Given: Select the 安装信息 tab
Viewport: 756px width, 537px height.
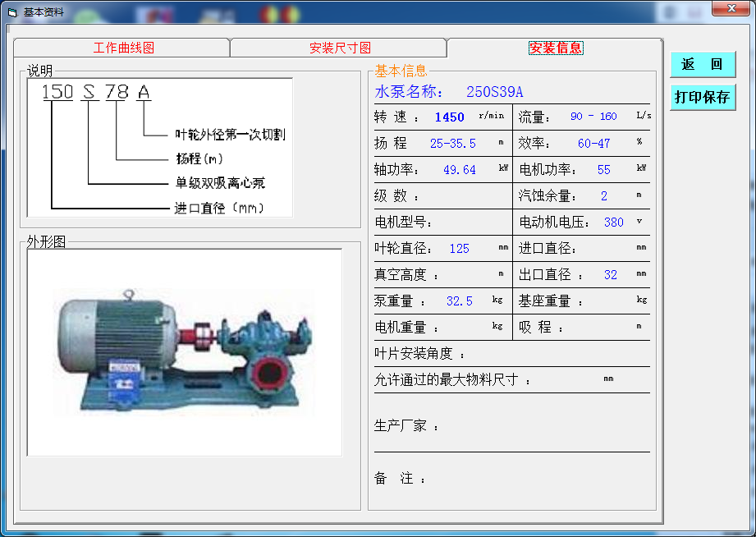Looking at the screenshot, I should pos(556,48).
